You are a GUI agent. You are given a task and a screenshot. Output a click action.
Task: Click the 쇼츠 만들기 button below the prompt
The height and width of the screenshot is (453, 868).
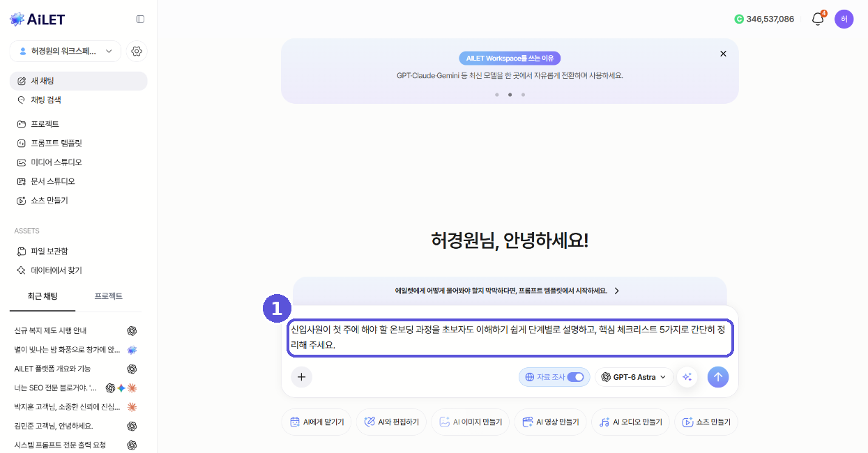click(x=706, y=422)
